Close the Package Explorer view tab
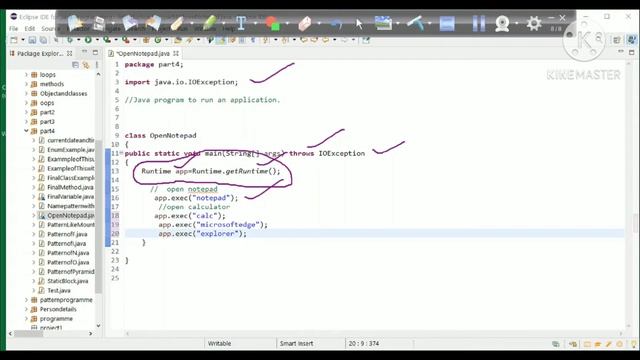This screenshot has height=360, width=640. (x=69, y=53)
